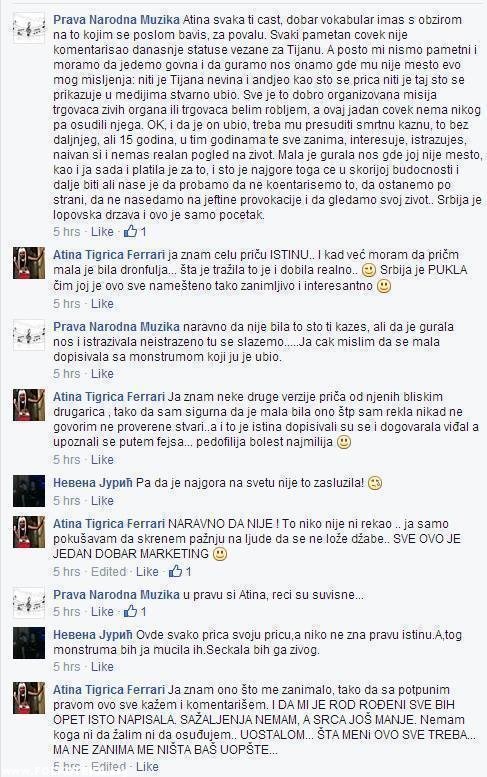Like the 'Seckala bih ga zivog' comment
This screenshot has height=777, width=487.
(102, 666)
